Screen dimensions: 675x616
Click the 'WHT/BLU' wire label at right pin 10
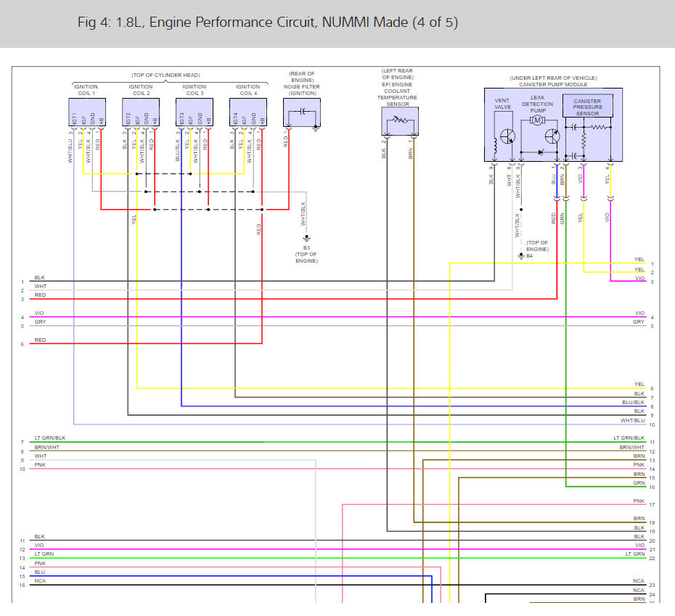633,421
